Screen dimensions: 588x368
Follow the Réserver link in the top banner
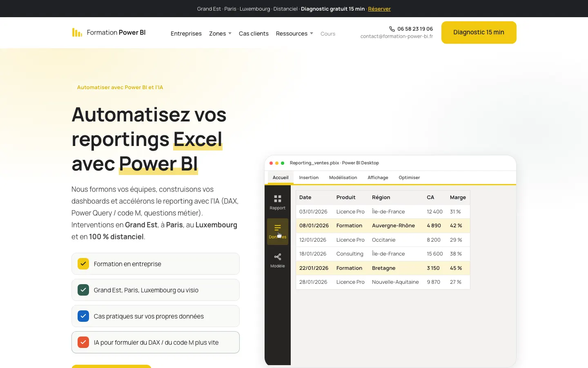pyautogui.click(x=379, y=9)
